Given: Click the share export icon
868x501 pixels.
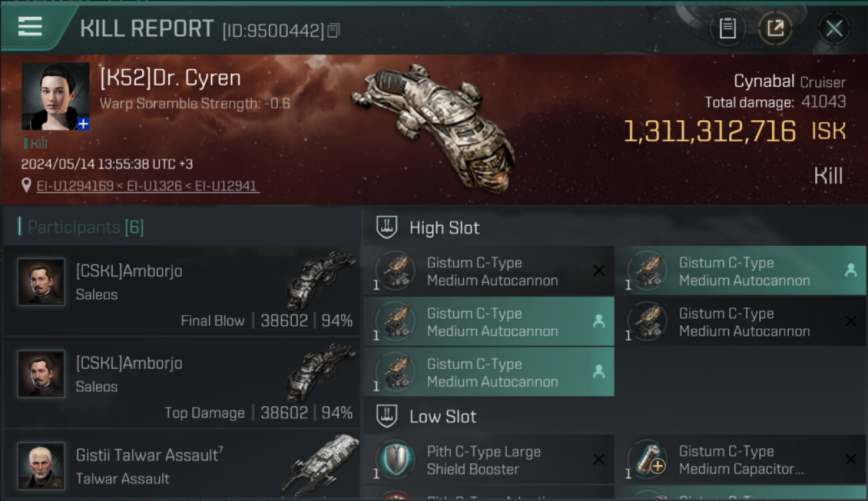Looking at the screenshot, I should coord(775,28).
